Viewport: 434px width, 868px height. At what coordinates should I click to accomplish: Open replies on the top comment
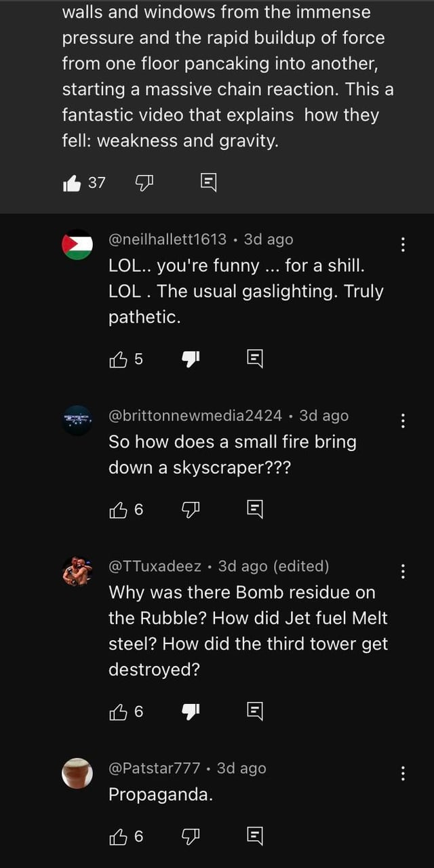pos(209,182)
